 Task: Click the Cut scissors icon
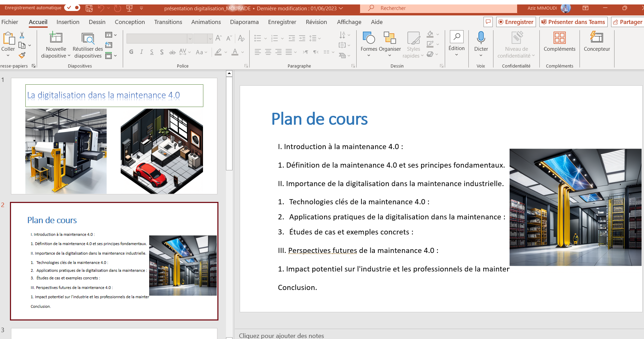22,35
